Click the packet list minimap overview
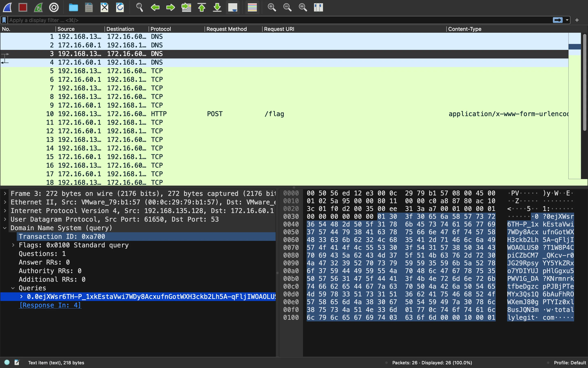Screen dimensions: 588x368 [x=574, y=106]
